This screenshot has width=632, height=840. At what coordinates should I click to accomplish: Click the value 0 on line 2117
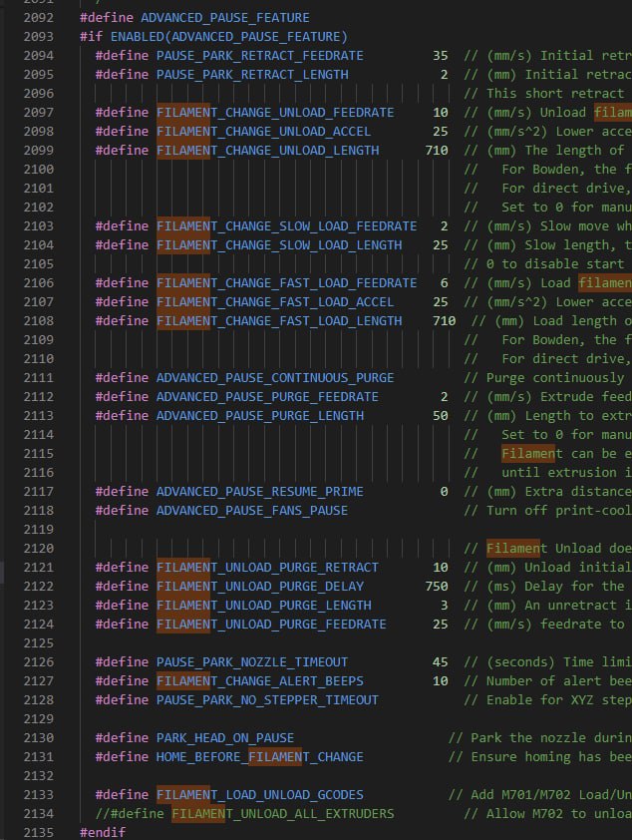(444, 492)
